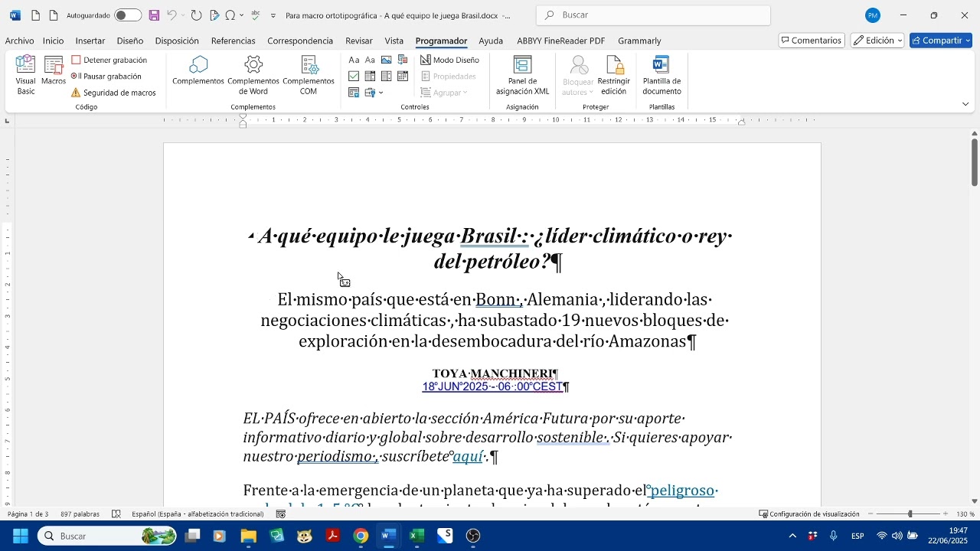Open the Visual Basic editor
The image size is (980, 551).
[25, 75]
